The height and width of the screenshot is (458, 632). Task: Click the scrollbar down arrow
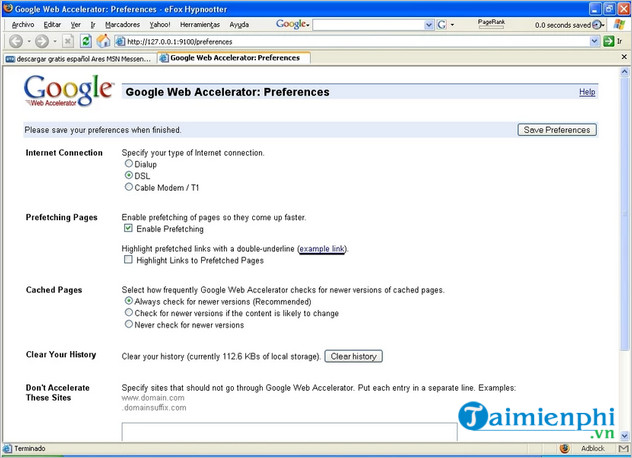(x=624, y=436)
